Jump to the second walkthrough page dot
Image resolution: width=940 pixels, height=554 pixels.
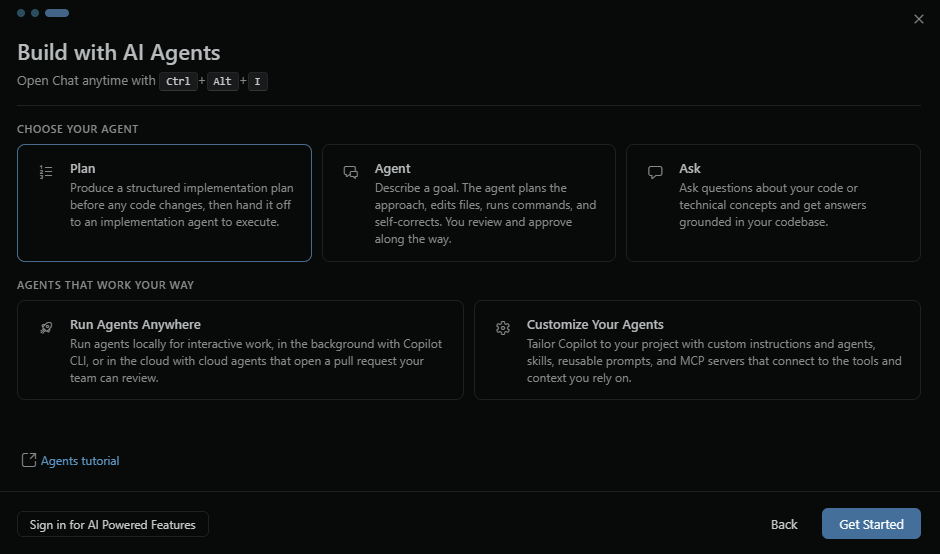click(x=35, y=13)
